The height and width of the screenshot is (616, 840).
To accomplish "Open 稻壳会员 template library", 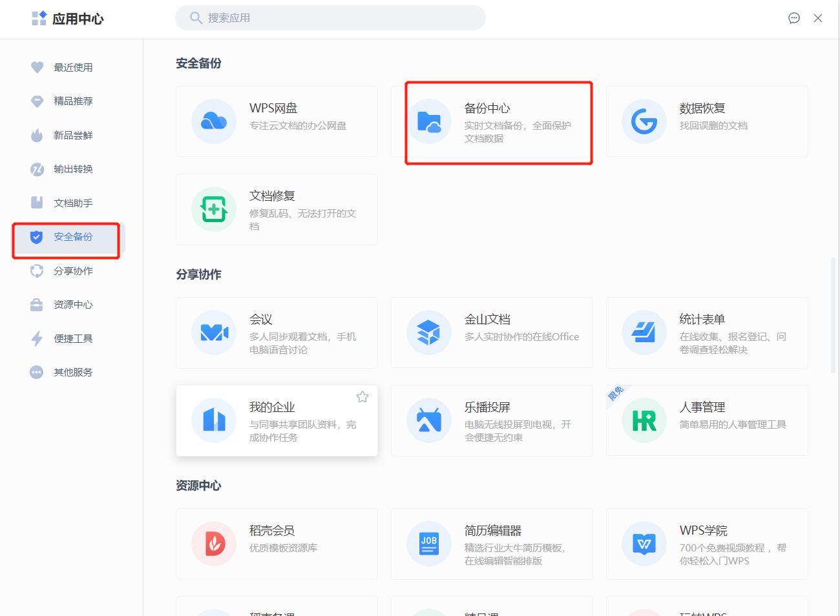I will point(277,544).
